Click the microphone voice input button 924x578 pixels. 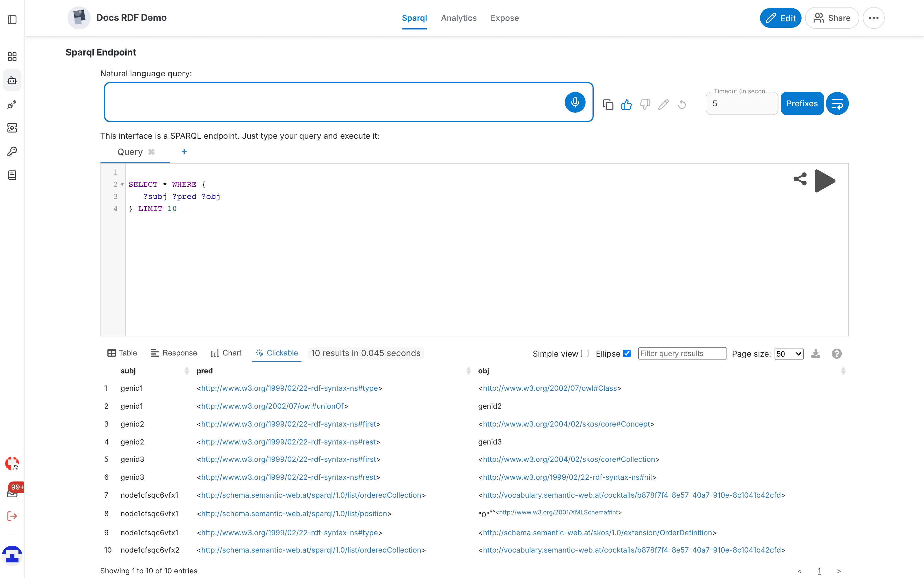(x=575, y=102)
